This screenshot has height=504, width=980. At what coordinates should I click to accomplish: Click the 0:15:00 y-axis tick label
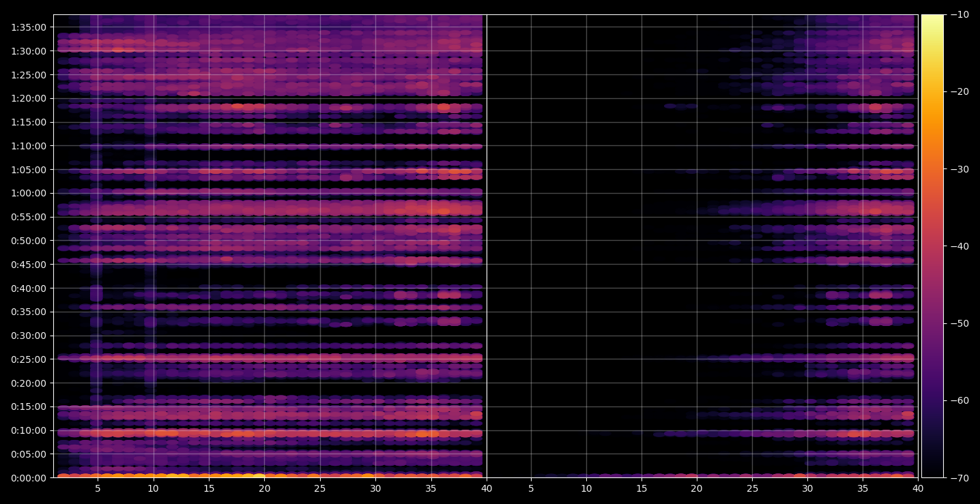click(29, 407)
